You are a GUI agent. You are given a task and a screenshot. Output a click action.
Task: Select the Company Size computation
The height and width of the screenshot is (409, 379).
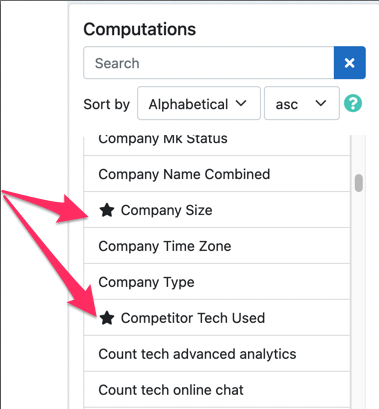[217, 210]
